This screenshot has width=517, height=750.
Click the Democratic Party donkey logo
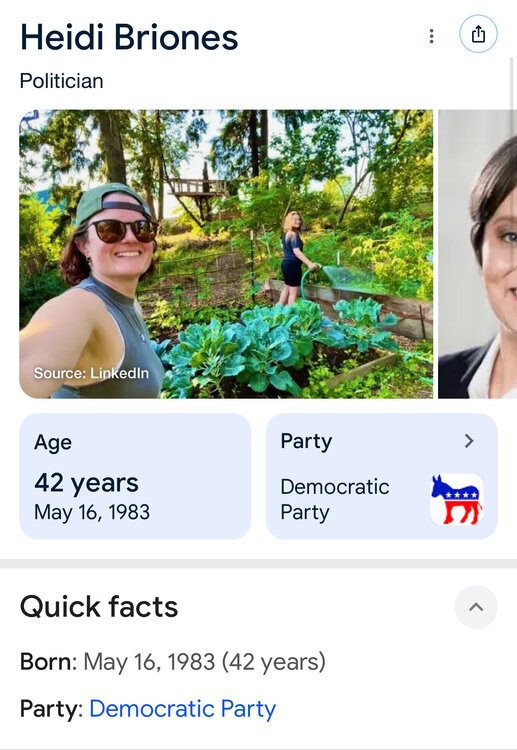(x=456, y=499)
